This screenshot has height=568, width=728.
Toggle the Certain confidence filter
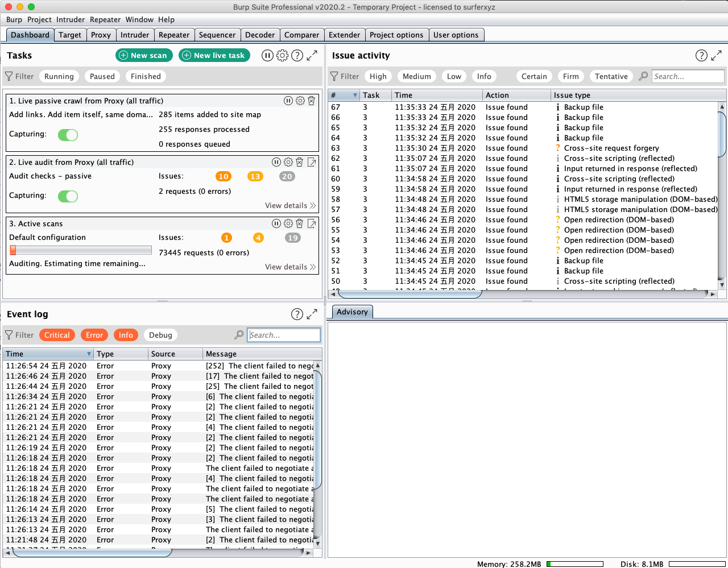(534, 76)
